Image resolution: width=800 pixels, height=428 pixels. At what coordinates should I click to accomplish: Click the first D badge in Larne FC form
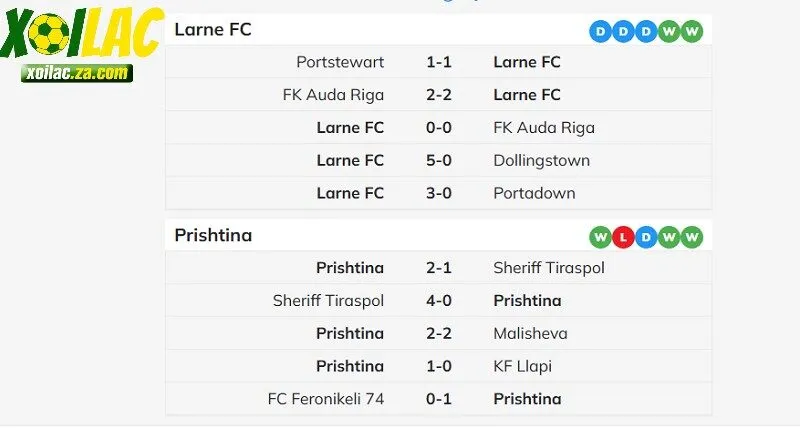(x=601, y=31)
